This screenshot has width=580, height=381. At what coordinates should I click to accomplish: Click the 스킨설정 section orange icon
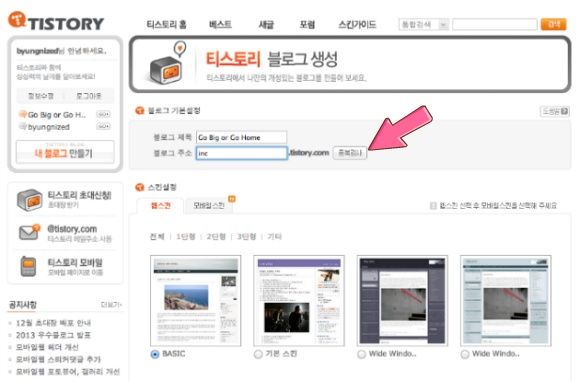[139, 187]
